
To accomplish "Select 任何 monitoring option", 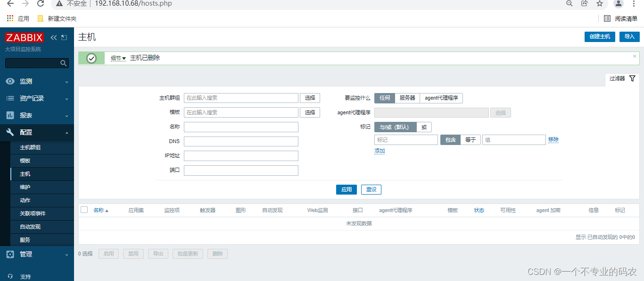I will pyautogui.click(x=385, y=98).
